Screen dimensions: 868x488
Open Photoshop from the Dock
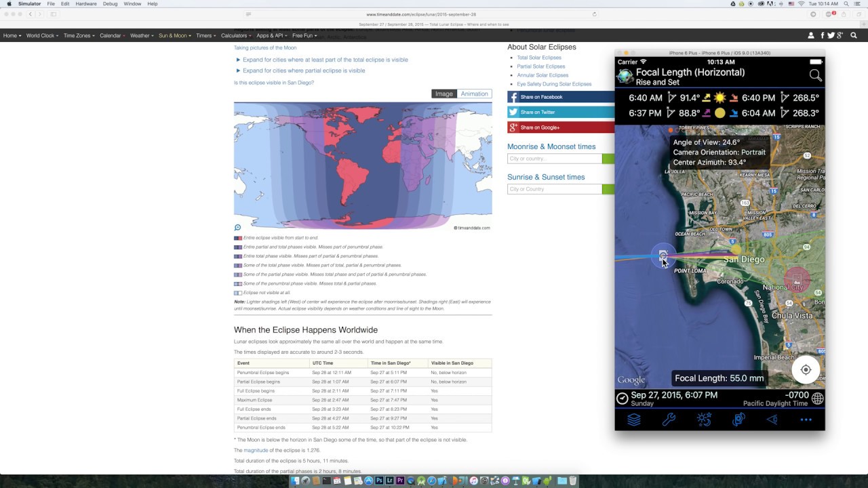380,481
